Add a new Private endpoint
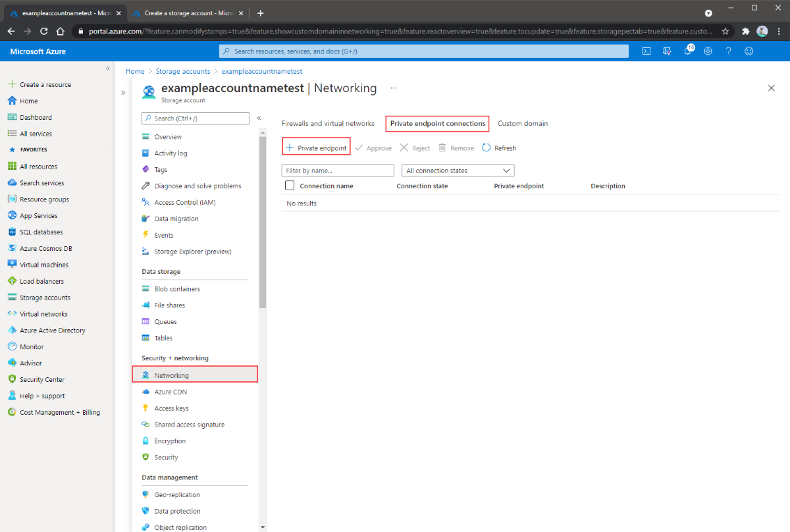790x532 pixels. click(316, 147)
